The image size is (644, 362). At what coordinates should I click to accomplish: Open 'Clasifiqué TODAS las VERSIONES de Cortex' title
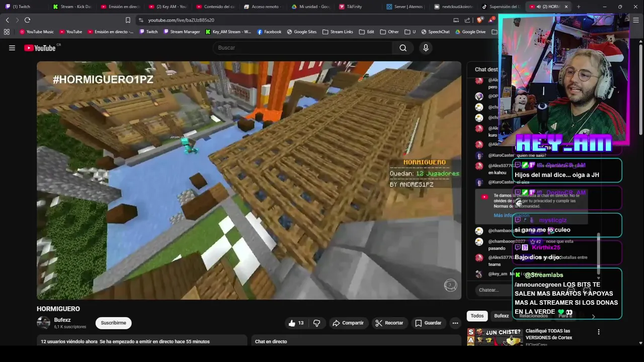tap(549, 334)
